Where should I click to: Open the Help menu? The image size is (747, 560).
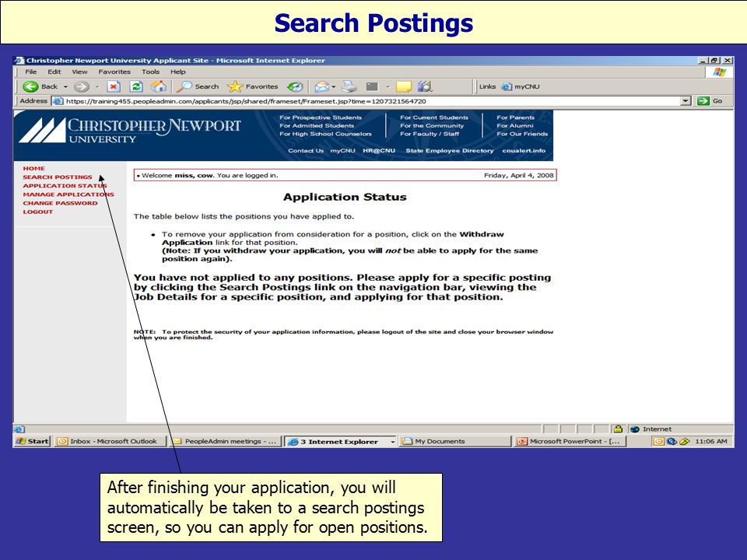178,72
